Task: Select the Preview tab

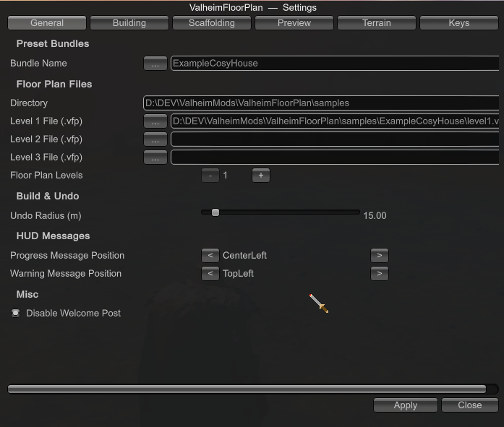Action: coord(294,23)
